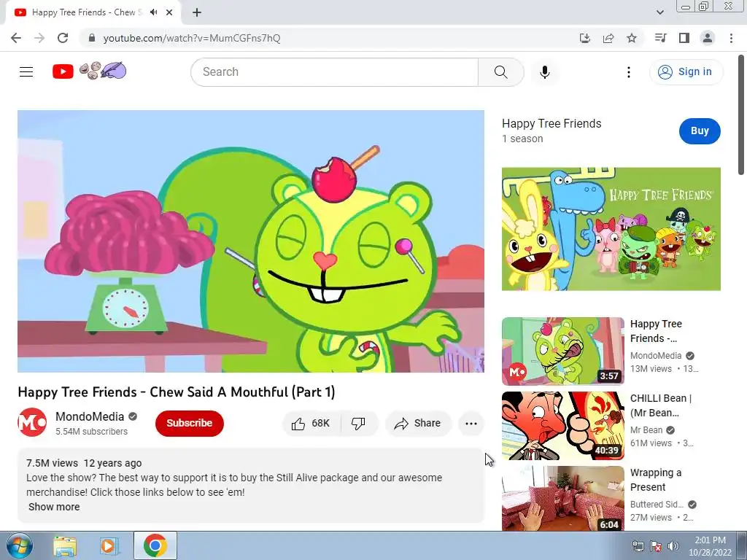Open the 3:57 Happy Tree Friends video thumbnail

click(x=562, y=351)
